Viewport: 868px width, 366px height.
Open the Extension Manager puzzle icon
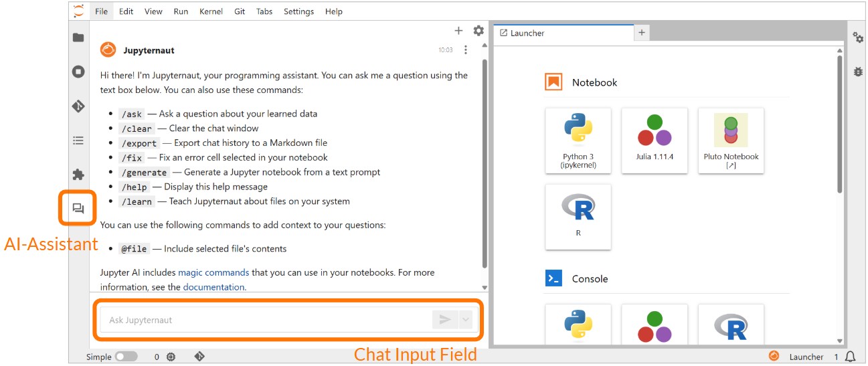pos(78,175)
